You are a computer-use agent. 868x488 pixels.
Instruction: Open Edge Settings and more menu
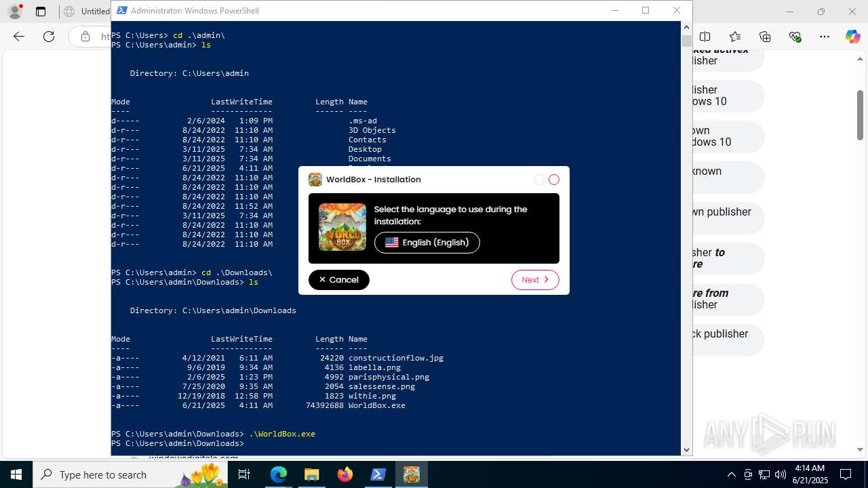click(825, 37)
